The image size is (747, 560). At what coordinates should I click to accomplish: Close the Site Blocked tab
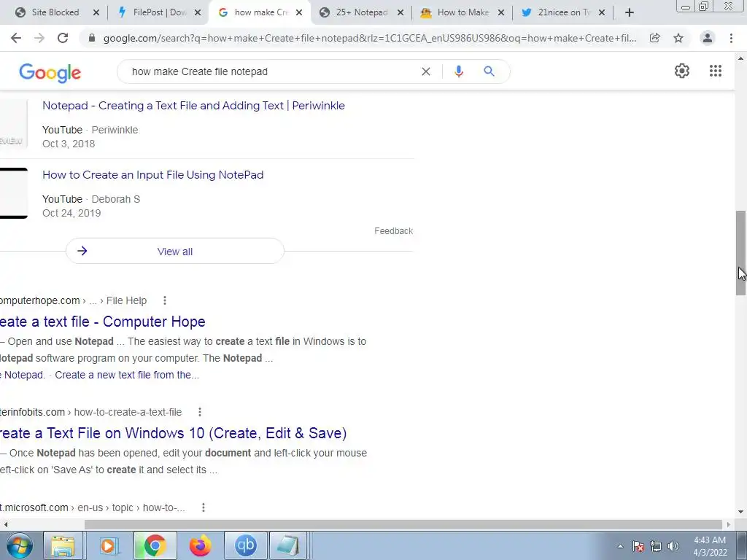[96, 12]
